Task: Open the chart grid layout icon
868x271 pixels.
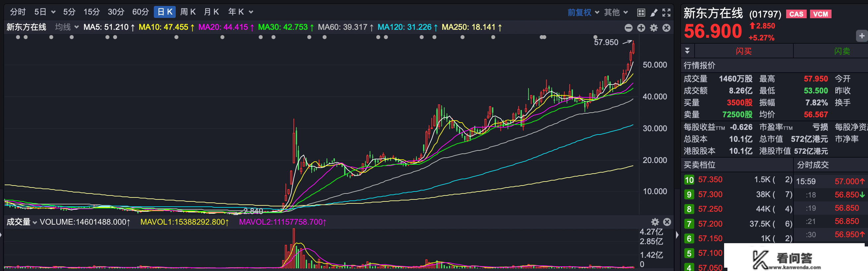Action: (x=641, y=13)
